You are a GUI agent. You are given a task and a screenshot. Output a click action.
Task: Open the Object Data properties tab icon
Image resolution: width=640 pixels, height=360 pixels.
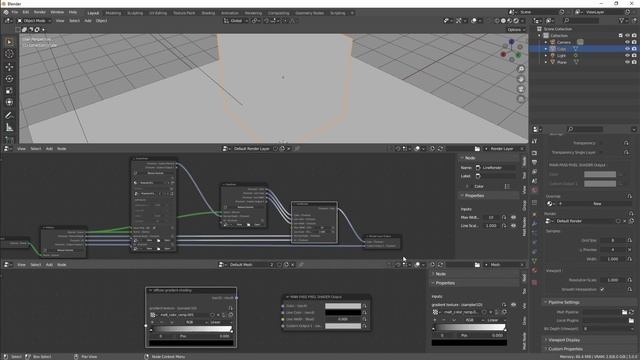tap(534, 261)
